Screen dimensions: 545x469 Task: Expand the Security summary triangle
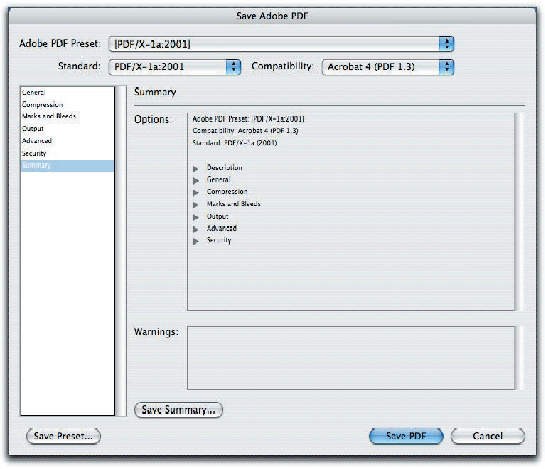pos(196,241)
